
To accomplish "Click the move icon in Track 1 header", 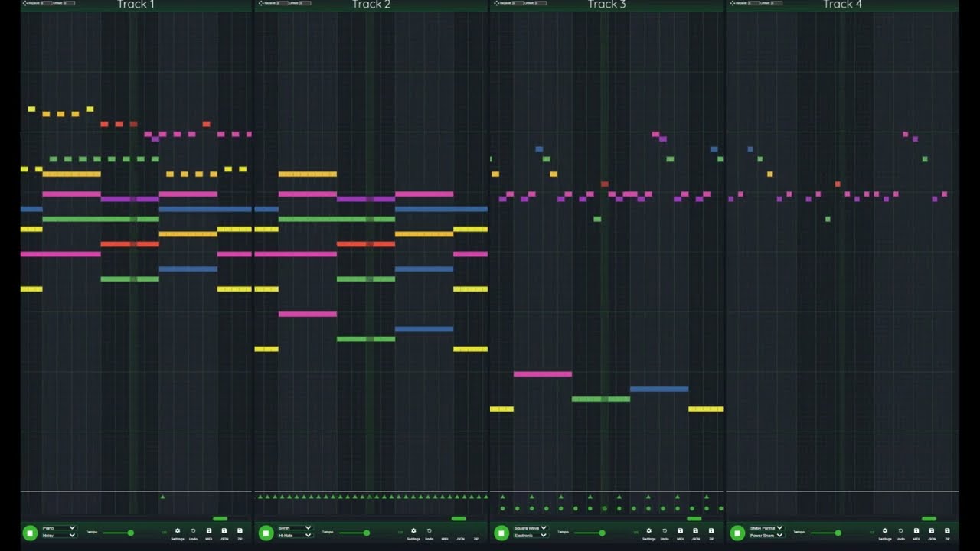I will (25, 3).
